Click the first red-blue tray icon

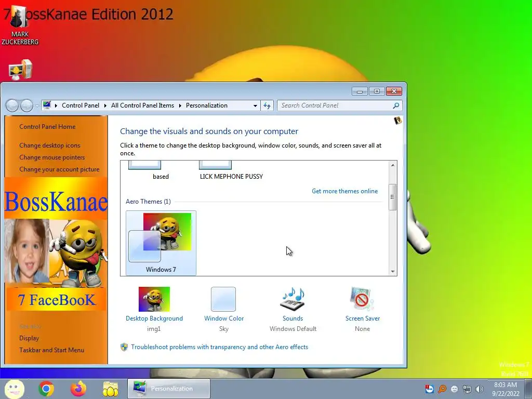(x=429, y=389)
